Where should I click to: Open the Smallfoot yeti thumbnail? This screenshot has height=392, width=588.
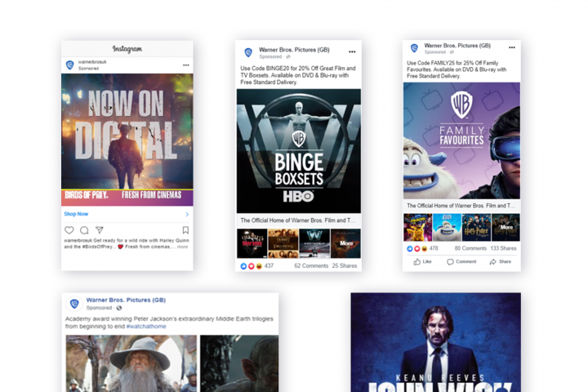click(447, 227)
